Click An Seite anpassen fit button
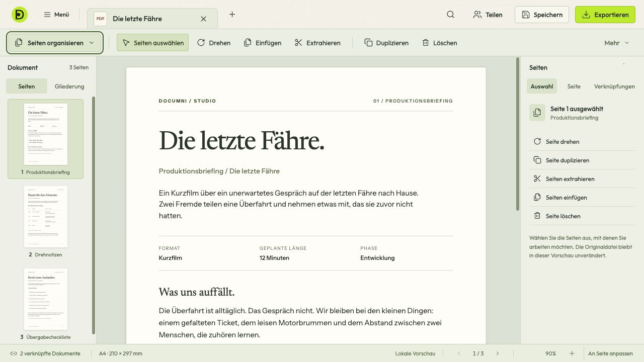The height and width of the screenshot is (362, 644). 611,353
